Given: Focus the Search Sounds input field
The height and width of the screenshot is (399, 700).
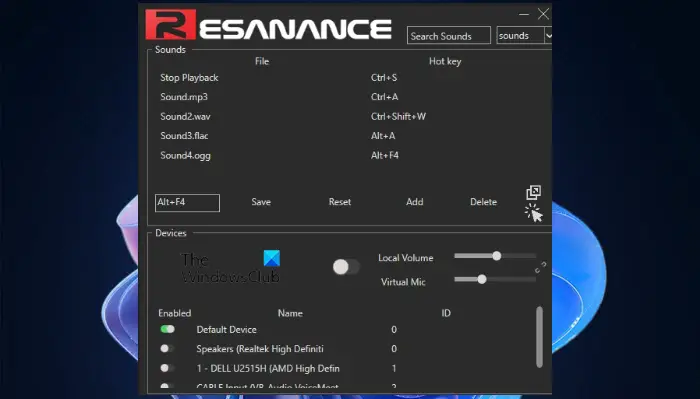Looking at the screenshot, I should tap(449, 36).
